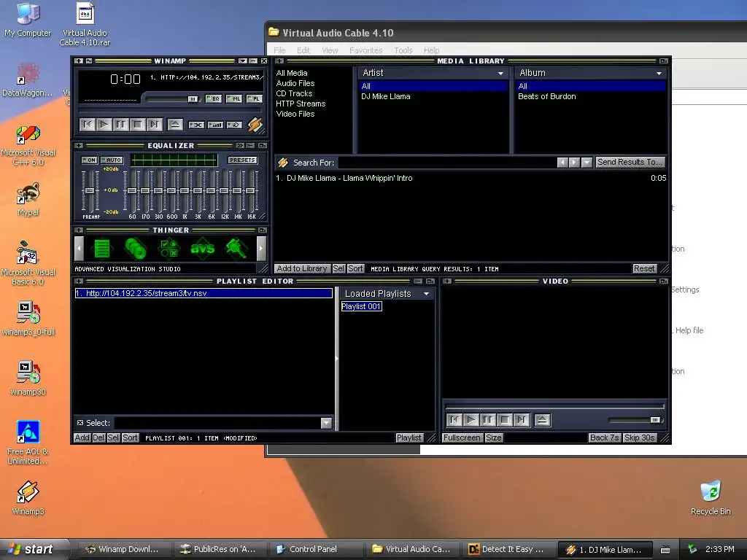Open the equalizer PRESETS menu

click(242, 160)
